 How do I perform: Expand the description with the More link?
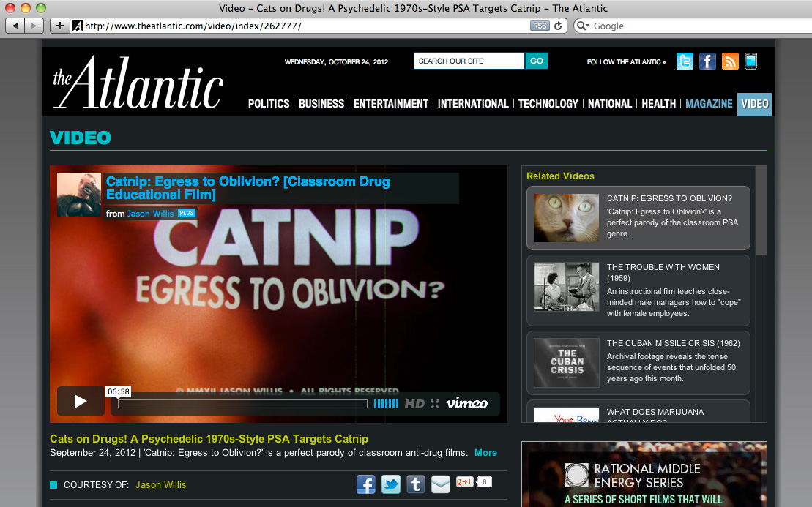pos(485,453)
